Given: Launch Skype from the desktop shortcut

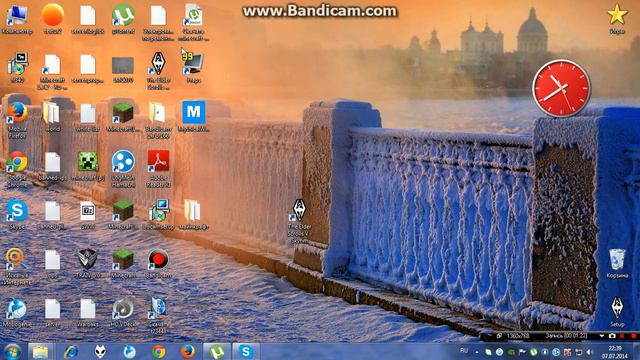Looking at the screenshot, I should pyautogui.click(x=17, y=213).
